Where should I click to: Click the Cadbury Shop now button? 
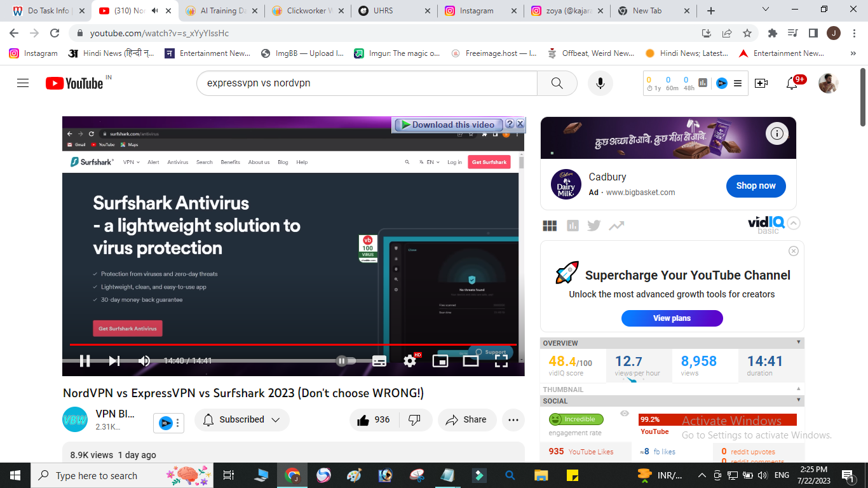[x=756, y=186]
